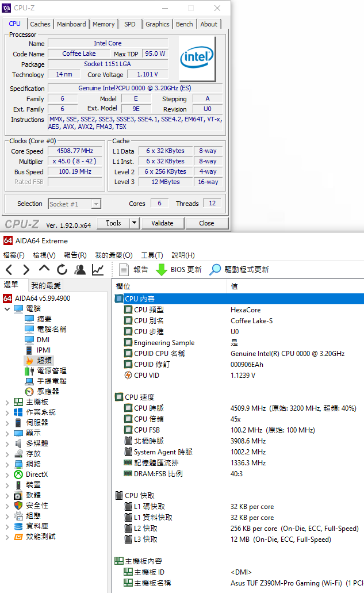
Task: Select the DMI tree item
Action: [x=37, y=339]
